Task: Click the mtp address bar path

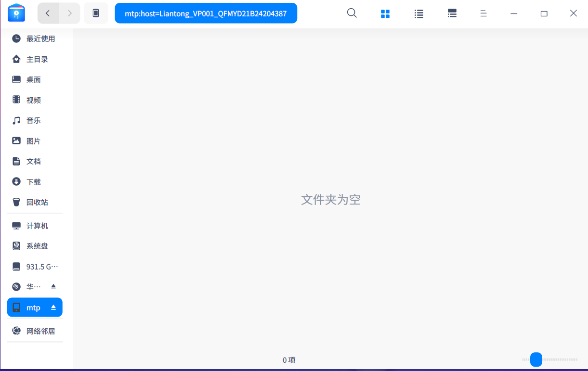Action: [x=206, y=13]
